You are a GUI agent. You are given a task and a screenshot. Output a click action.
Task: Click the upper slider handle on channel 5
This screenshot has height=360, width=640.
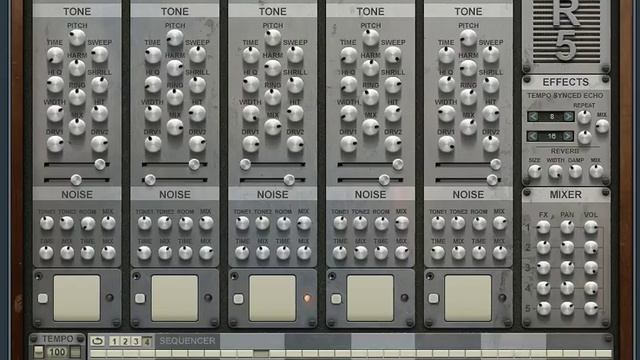click(496, 164)
